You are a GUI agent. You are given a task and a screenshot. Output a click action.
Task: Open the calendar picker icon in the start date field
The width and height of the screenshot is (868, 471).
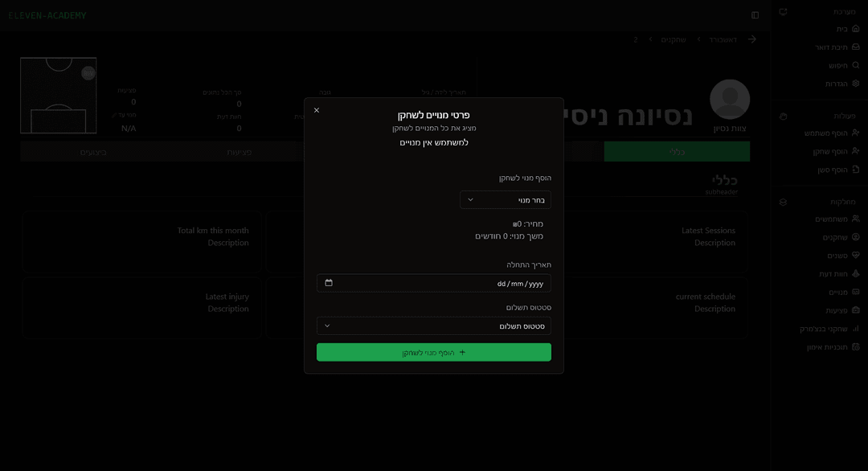329,283
